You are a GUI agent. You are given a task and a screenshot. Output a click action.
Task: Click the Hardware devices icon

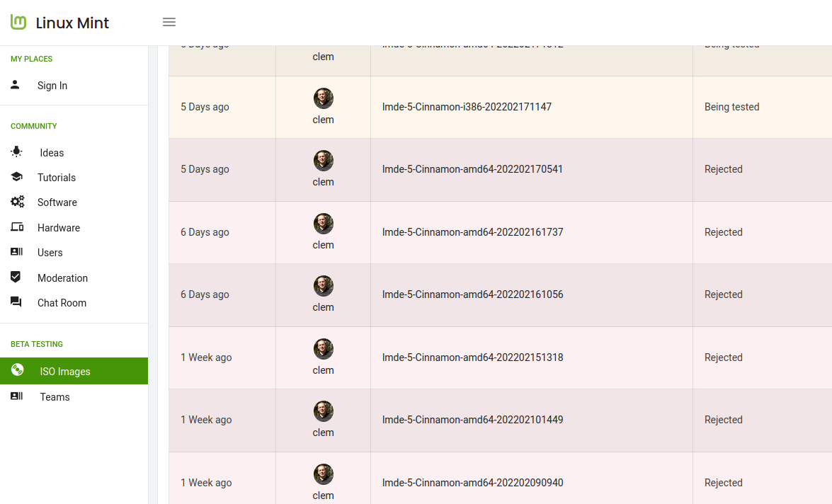tap(17, 227)
